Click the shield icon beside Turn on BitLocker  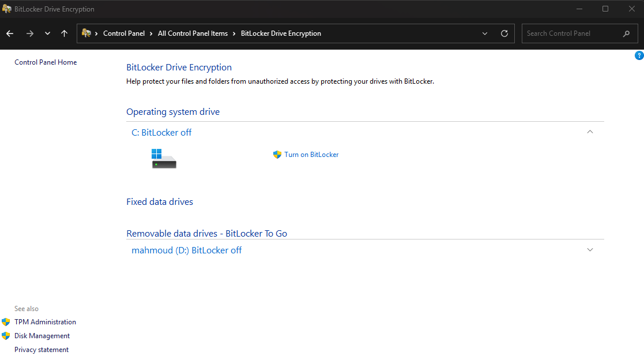(x=277, y=155)
